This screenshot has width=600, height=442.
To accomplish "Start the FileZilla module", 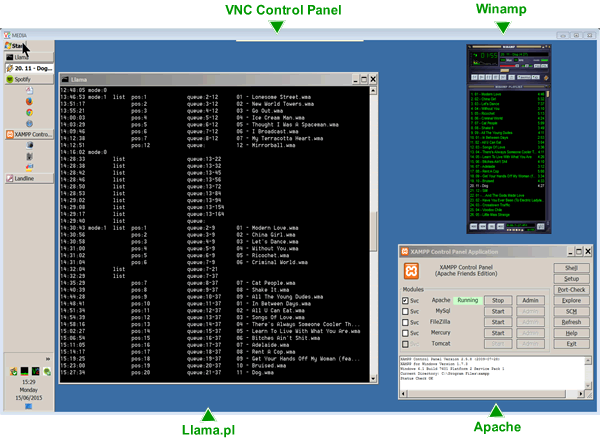I will click(498, 322).
